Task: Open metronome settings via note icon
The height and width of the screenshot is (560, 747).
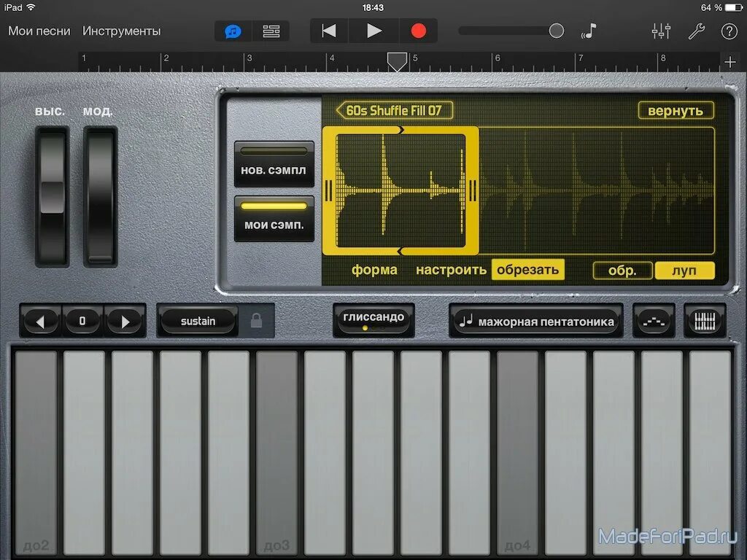Action: click(589, 31)
